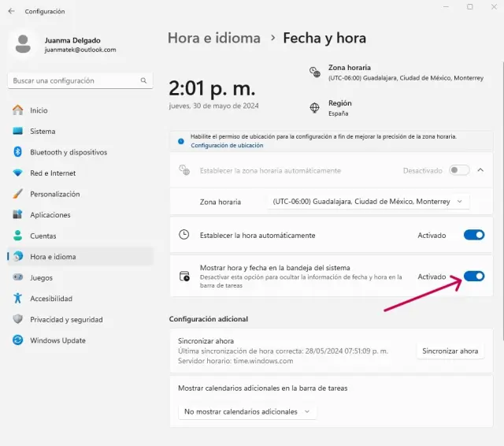Select Juegos in the sidebar menu
Viewport: 504px width, 446px height.
(x=41, y=277)
